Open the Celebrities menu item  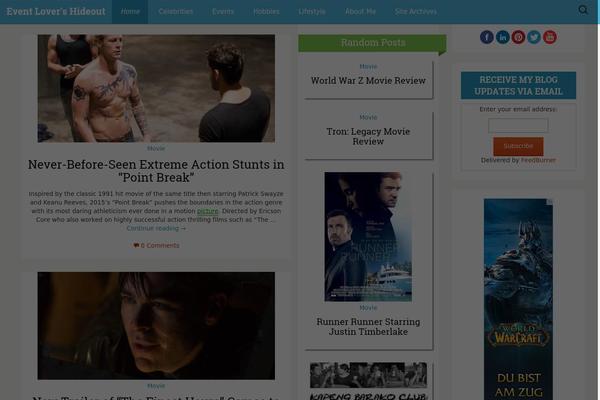(176, 11)
